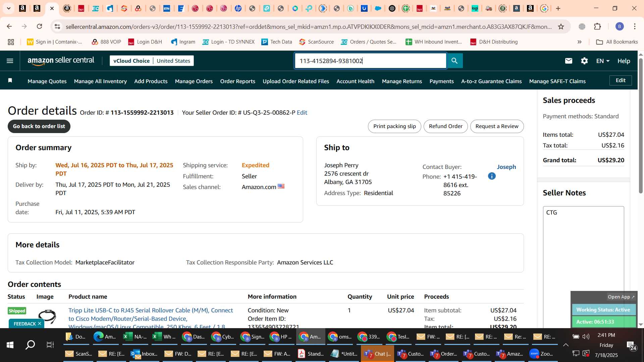The width and height of the screenshot is (644, 362).
Task: Click the browser address bar
Action: pos(309,26)
